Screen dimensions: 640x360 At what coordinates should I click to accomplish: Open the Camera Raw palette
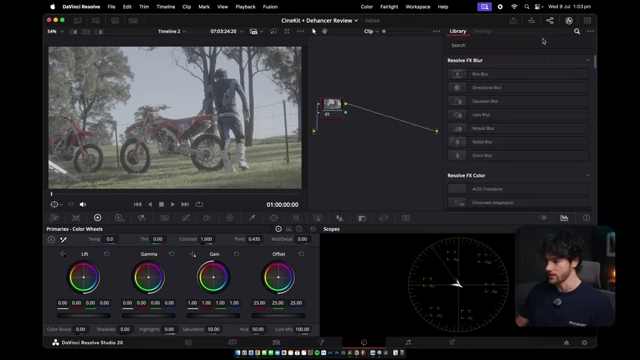click(x=54, y=218)
